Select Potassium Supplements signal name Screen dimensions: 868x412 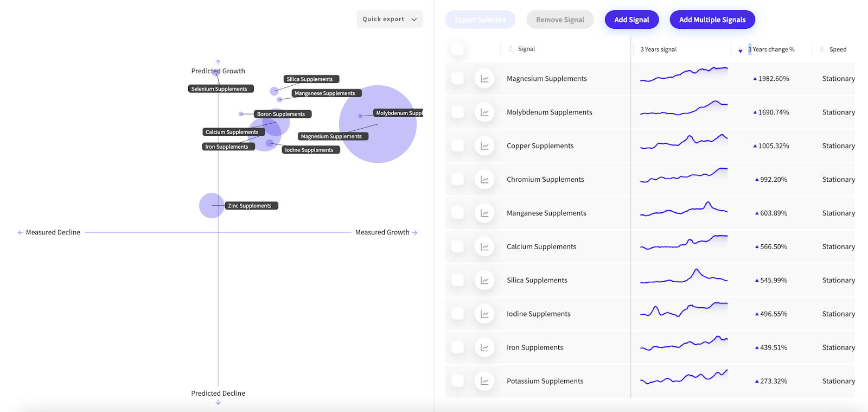coord(545,382)
